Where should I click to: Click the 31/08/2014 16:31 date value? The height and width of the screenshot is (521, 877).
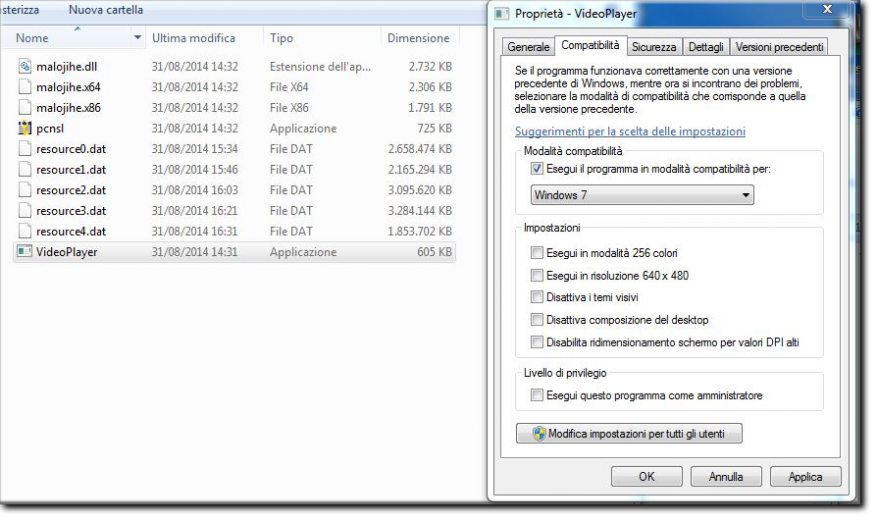click(x=195, y=232)
